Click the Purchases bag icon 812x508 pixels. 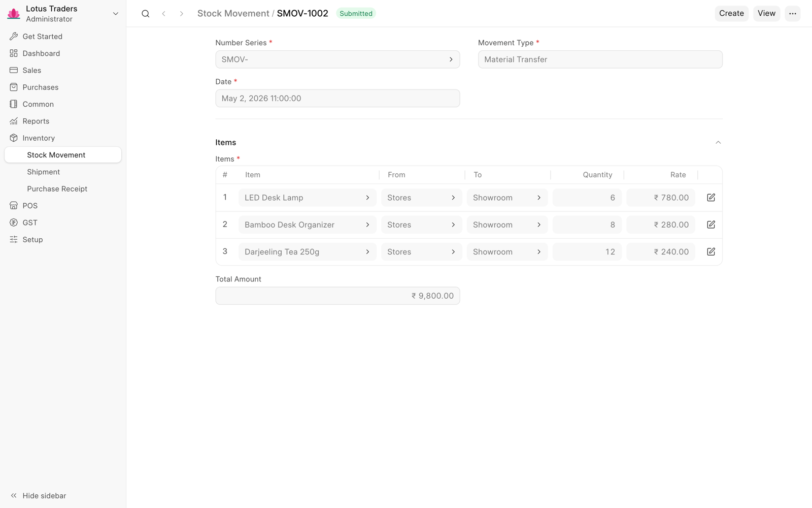click(14, 87)
